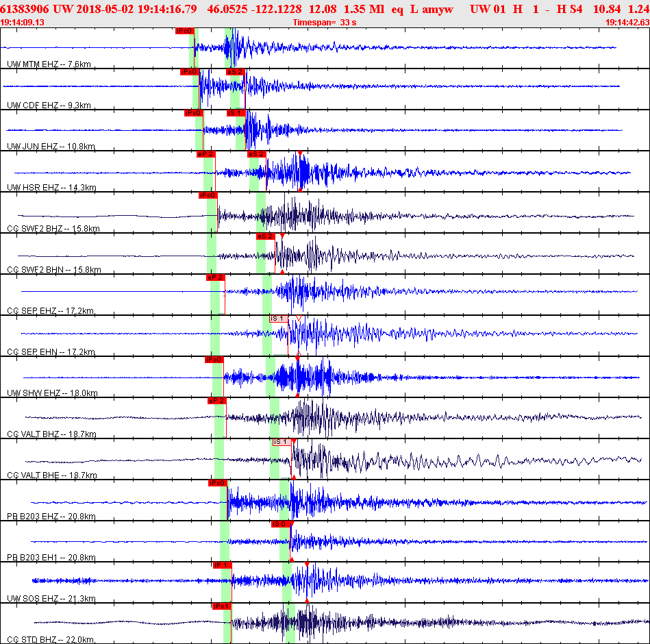The height and width of the screenshot is (644, 650).
Task: Select CC VALT BHE -- 18.7km label
Action: 52,475
